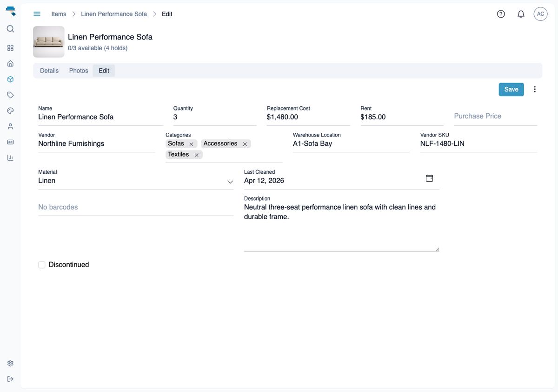558x392 pixels.
Task: Focus the Purchase Price field
Action: pyautogui.click(x=495, y=116)
